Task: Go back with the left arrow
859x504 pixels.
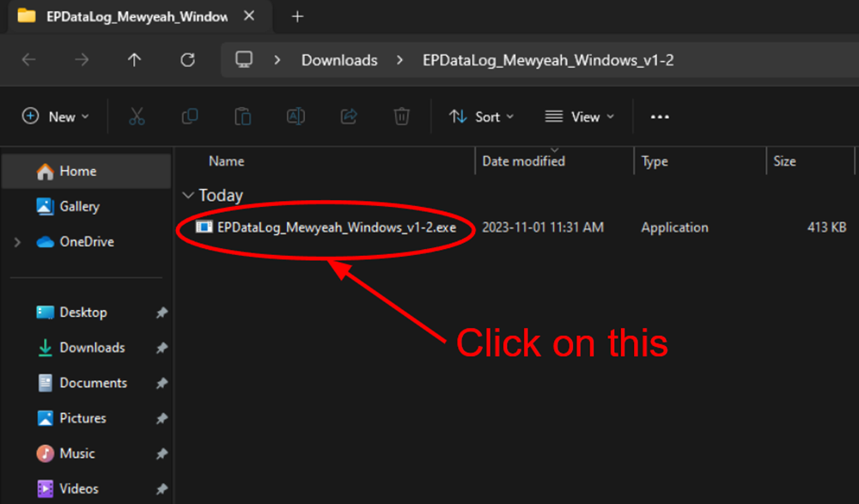Action: (x=28, y=60)
